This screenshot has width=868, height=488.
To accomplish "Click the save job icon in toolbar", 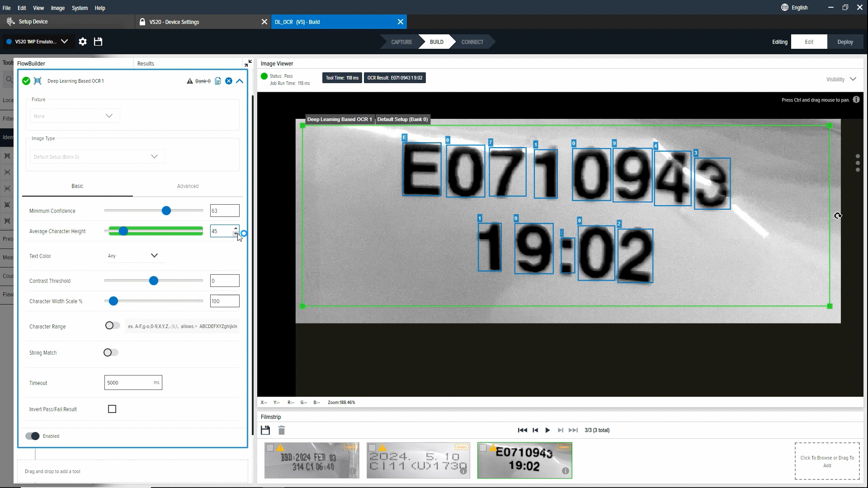I will pos(98,42).
